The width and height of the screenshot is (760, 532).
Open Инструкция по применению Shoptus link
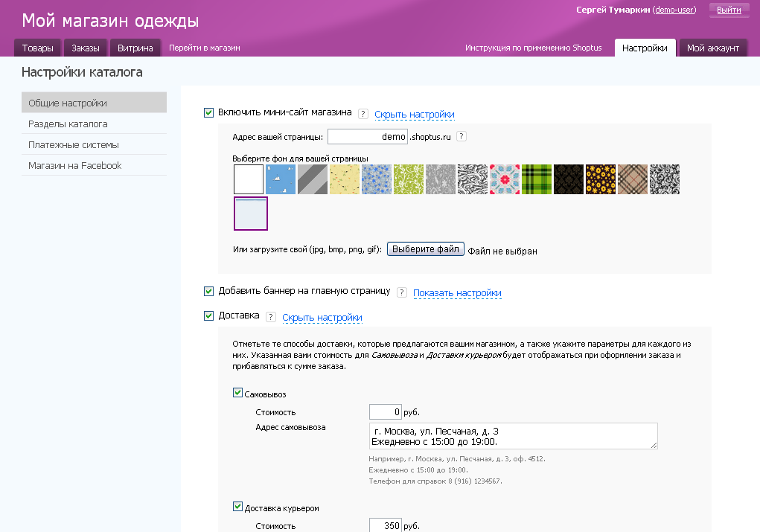533,48
